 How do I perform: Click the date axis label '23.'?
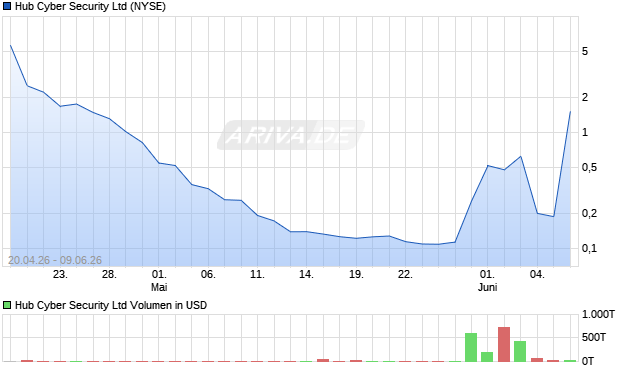point(60,274)
